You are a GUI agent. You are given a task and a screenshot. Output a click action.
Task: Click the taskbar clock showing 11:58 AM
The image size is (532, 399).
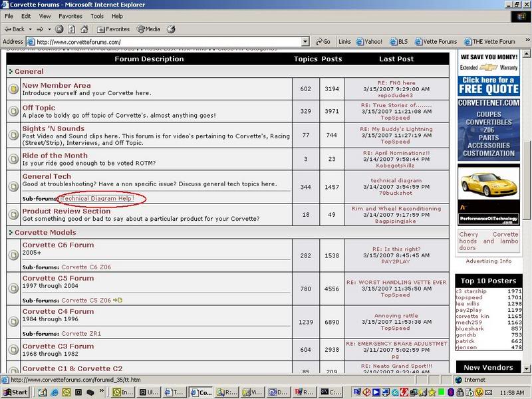(511, 393)
